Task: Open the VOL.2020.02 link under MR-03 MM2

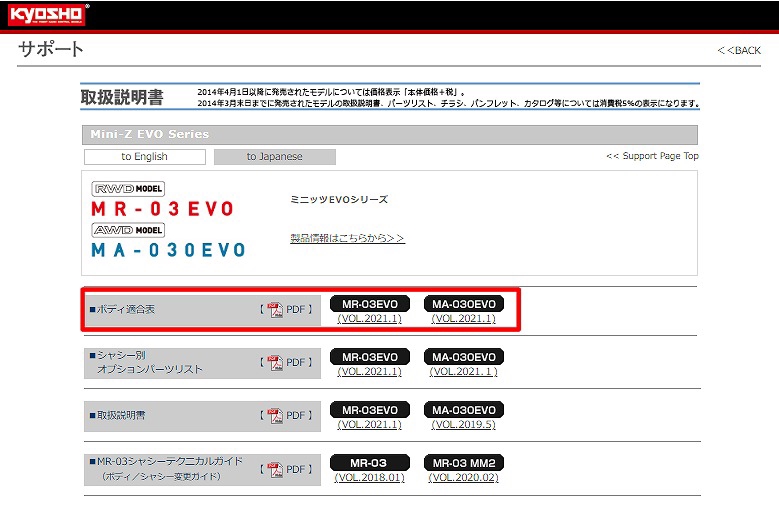Action: (464, 478)
